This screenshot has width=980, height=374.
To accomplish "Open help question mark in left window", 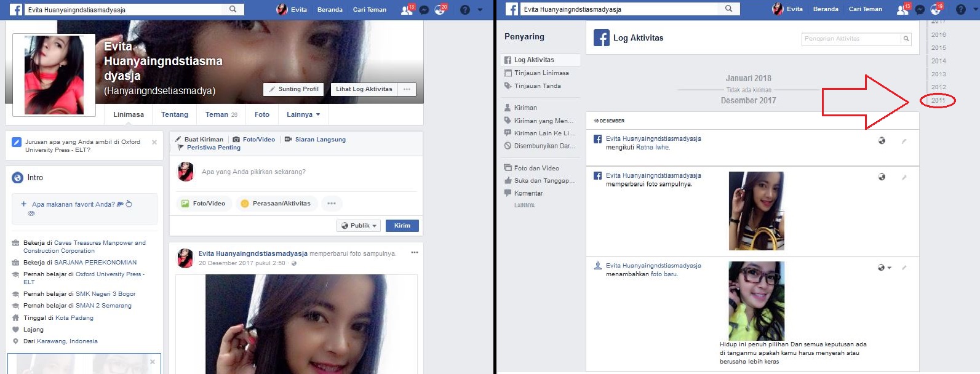I will point(465,10).
